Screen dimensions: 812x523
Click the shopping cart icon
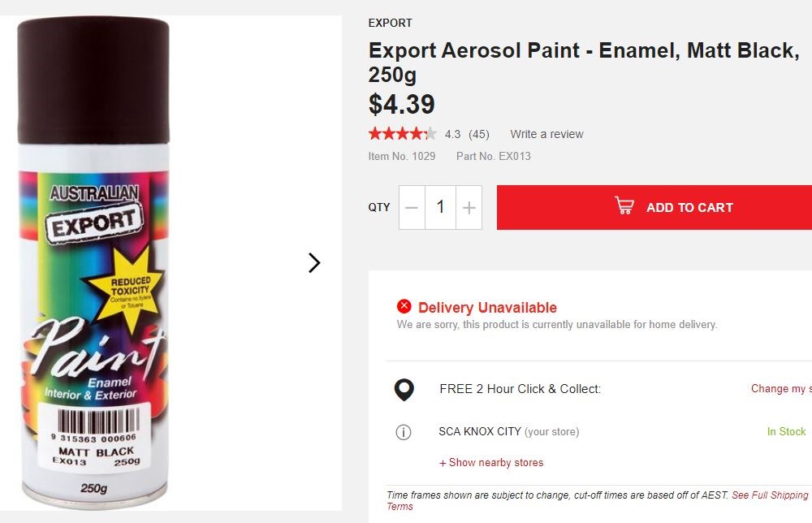624,206
